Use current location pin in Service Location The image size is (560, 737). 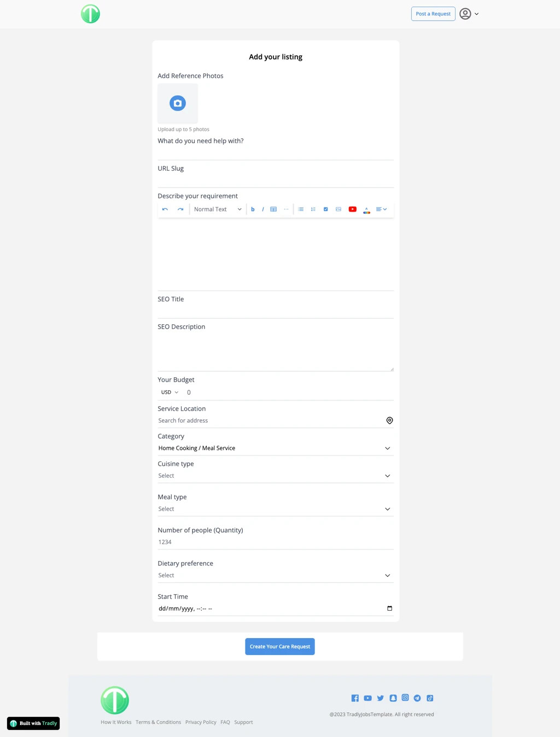point(389,420)
